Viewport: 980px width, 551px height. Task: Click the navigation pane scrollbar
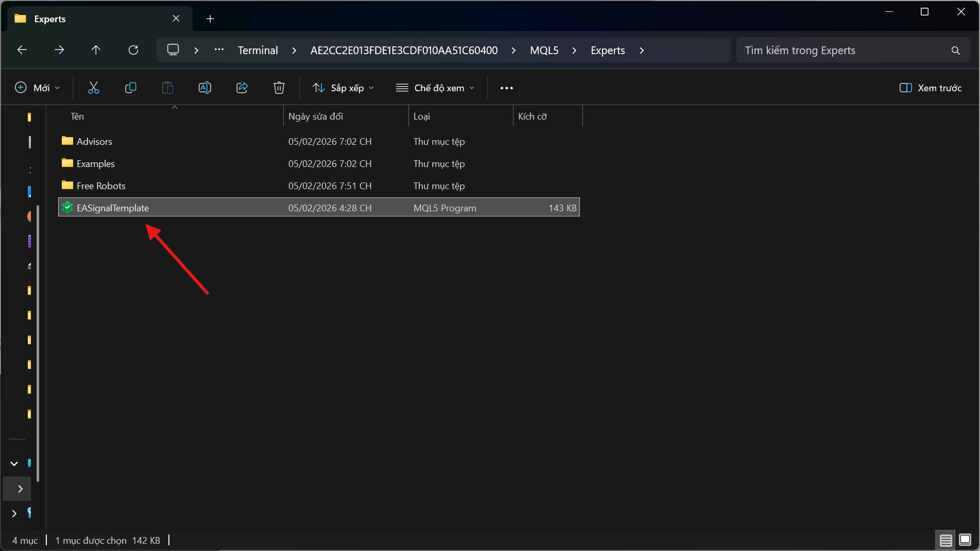pos(38,343)
